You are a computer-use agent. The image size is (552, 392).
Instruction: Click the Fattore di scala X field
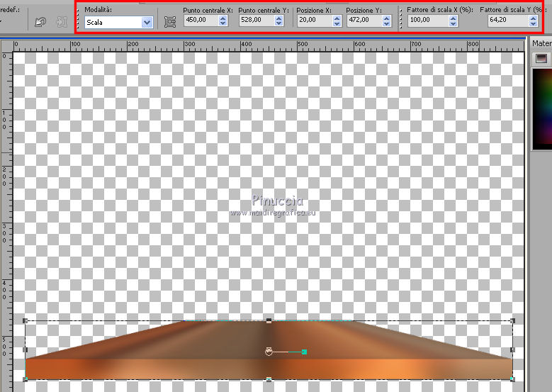[x=428, y=20]
